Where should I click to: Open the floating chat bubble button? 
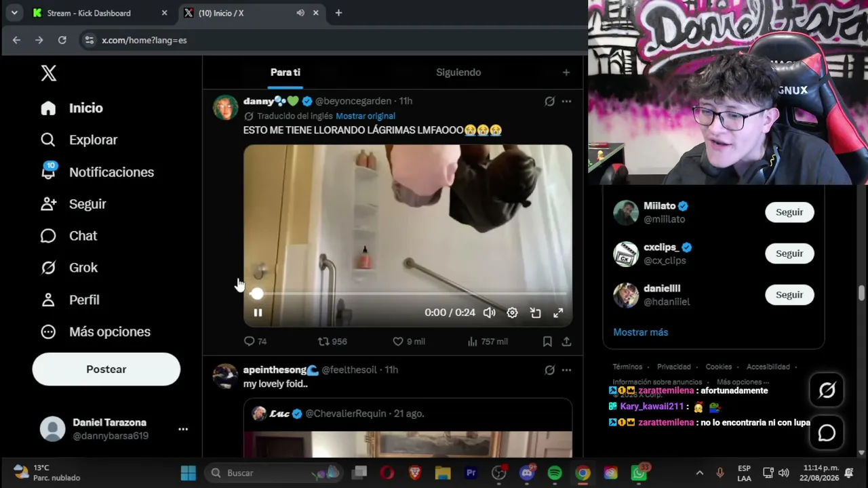point(827,433)
